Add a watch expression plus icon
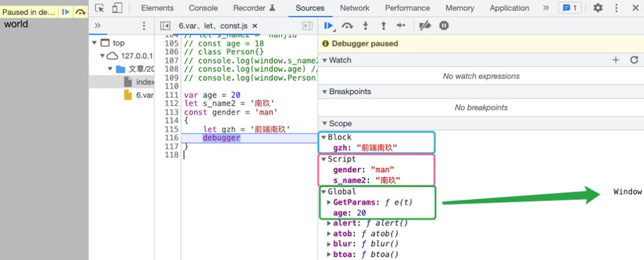Image resolution: width=644 pixels, height=260 pixels. (x=616, y=60)
